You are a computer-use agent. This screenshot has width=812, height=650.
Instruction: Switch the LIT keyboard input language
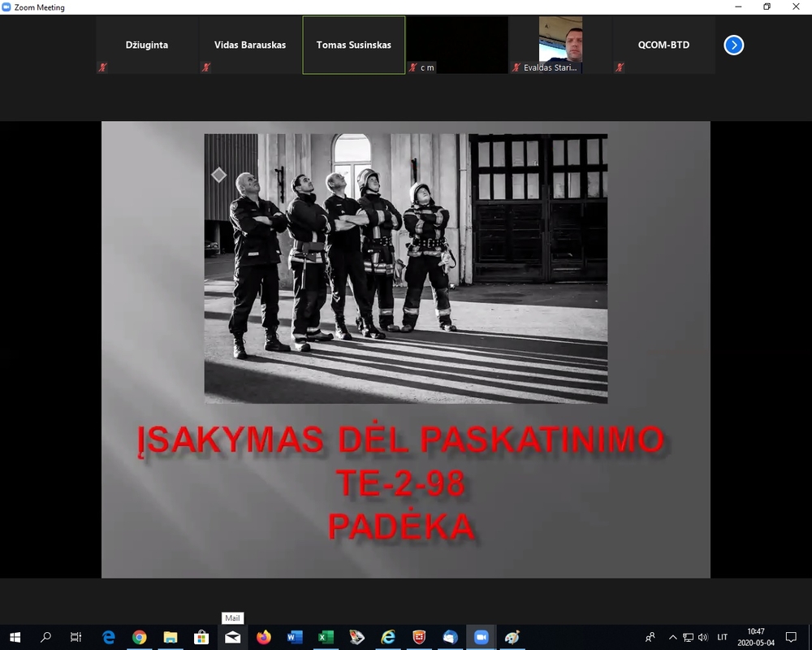[x=722, y=637]
